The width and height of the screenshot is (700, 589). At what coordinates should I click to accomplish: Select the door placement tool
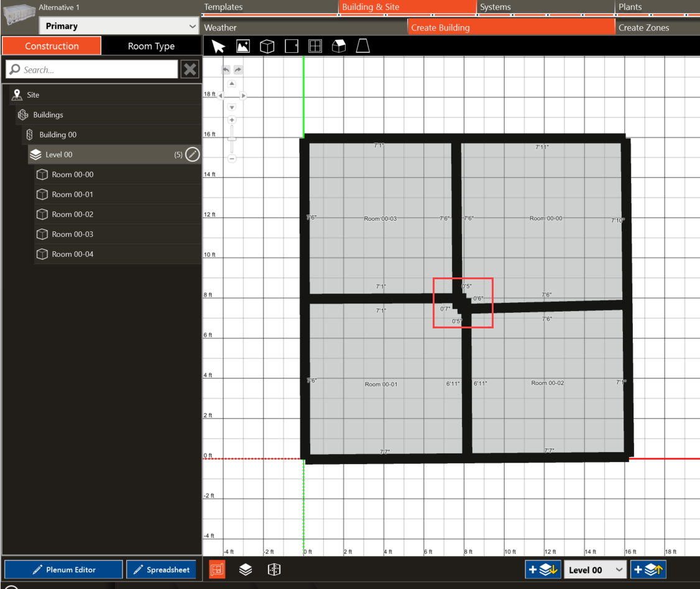click(x=292, y=47)
